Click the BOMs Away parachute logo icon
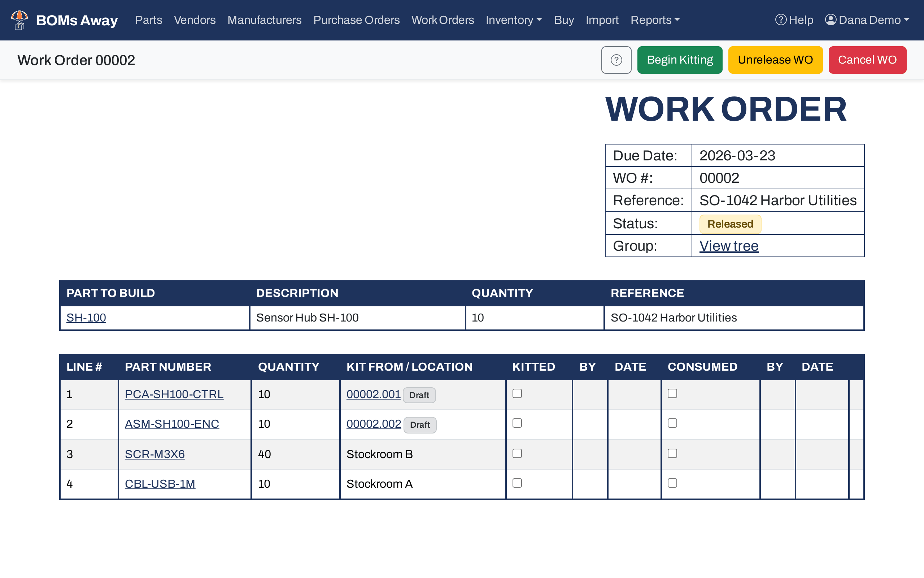The image size is (924, 578). 19,20
